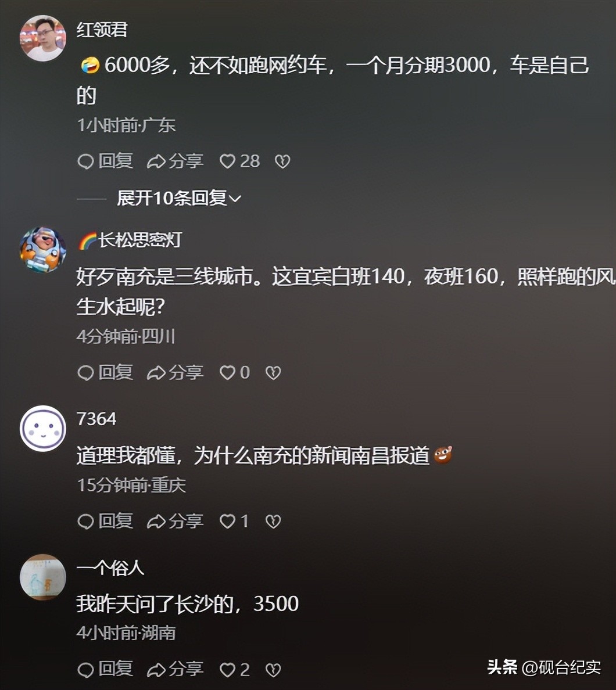
Task: Open the username 一个俗人
Action: click(x=110, y=567)
